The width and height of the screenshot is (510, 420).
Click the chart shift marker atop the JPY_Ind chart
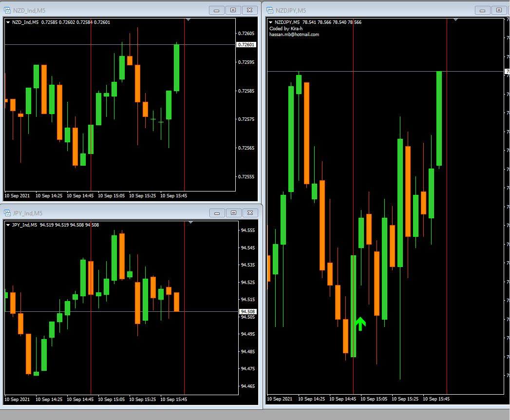point(190,223)
